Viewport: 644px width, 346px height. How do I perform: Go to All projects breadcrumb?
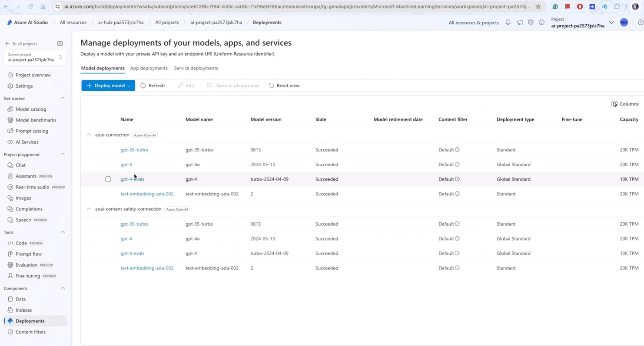pos(167,23)
